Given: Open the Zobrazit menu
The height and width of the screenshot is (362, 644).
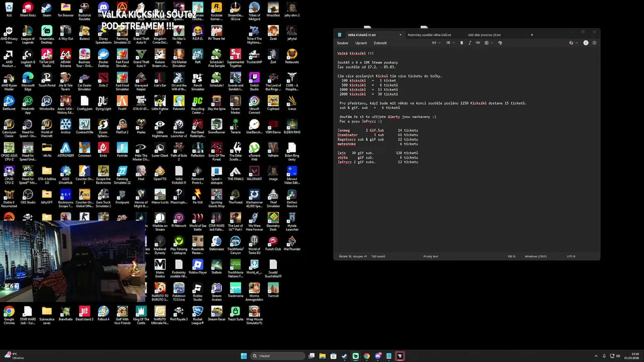Looking at the screenshot, I should (380, 43).
